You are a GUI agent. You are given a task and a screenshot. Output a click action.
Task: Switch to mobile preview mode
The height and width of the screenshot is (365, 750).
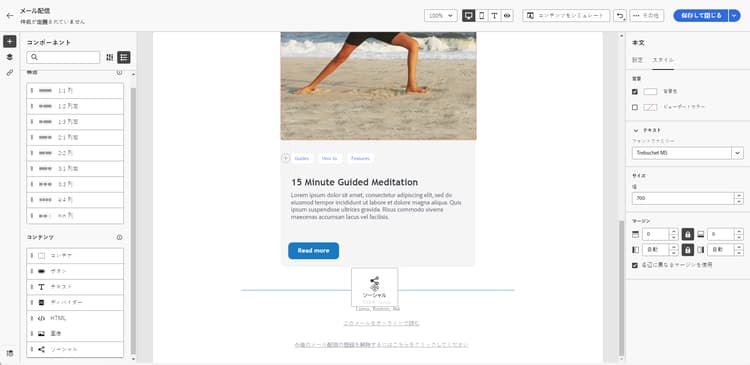[x=482, y=15]
